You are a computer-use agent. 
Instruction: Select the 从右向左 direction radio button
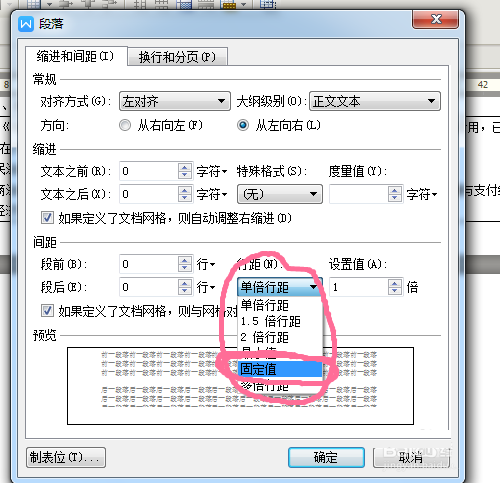click(x=125, y=125)
